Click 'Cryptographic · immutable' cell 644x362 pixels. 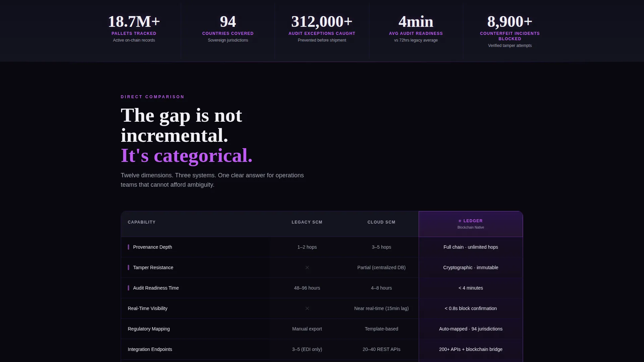pyautogui.click(x=471, y=267)
